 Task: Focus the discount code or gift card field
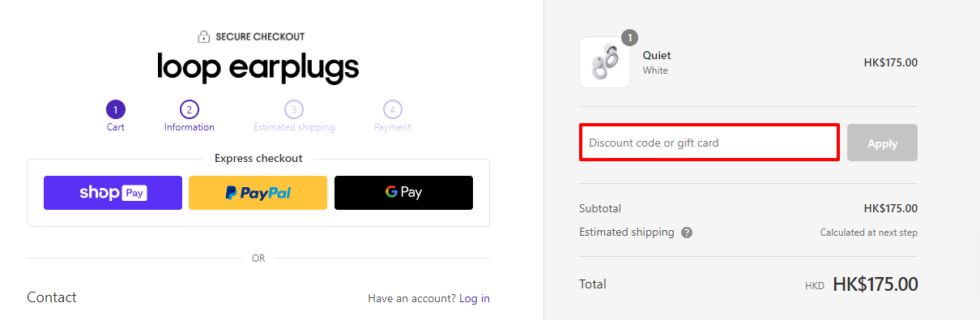(709, 143)
